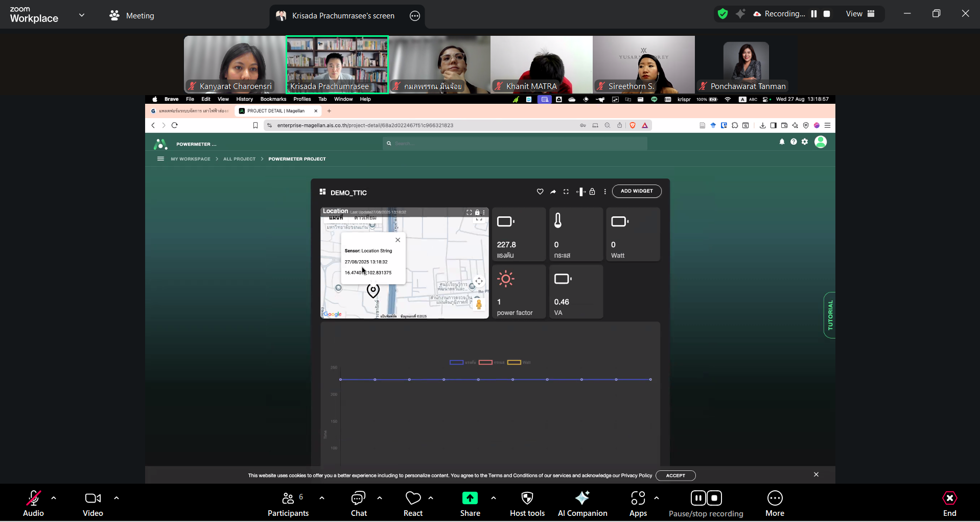Expand the Video options arrow
Viewport: 980px width, 522px height.
(x=116, y=497)
